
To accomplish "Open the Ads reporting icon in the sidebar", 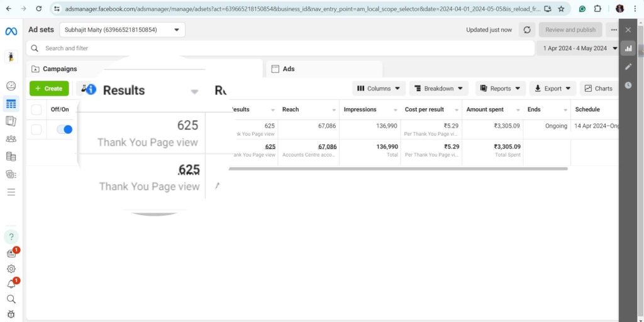I will coord(11,121).
